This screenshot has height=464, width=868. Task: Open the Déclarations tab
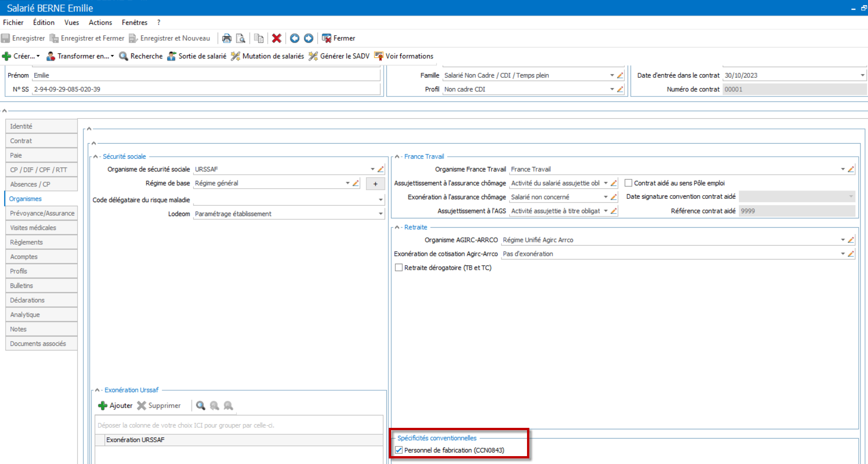point(41,300)
